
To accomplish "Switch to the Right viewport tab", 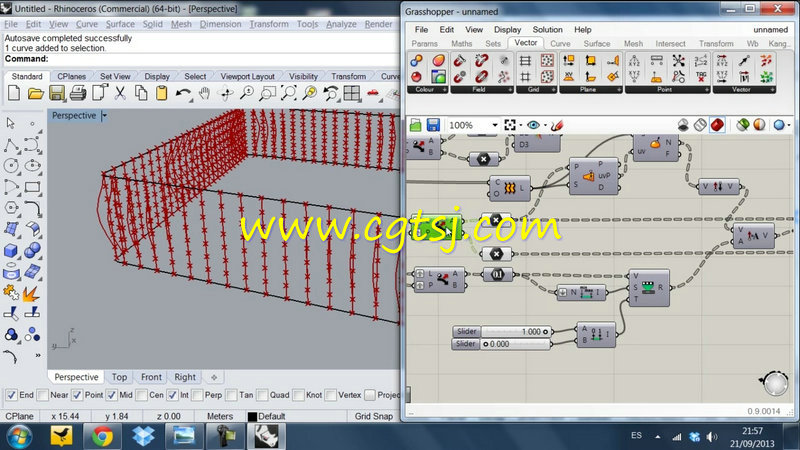I will coord(185,377).
